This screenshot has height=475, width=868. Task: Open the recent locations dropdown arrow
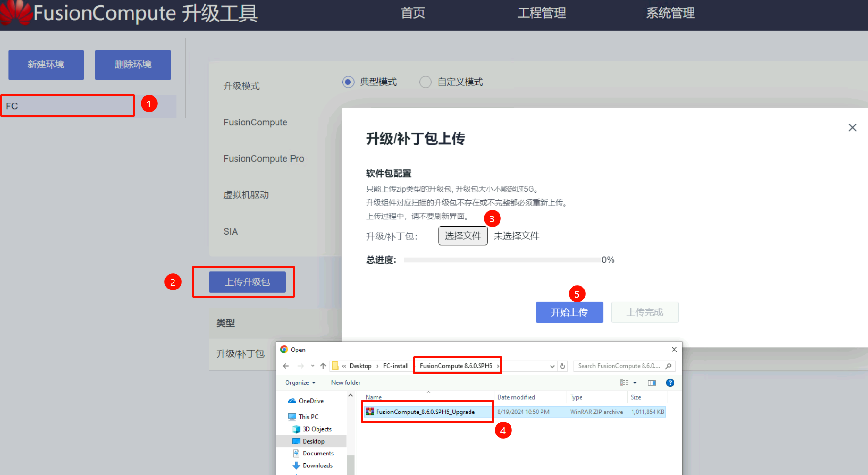click(x=312, y=366)
